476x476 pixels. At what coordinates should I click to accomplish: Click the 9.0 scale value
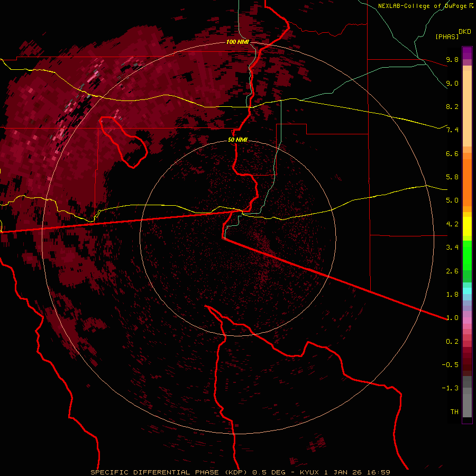pos(452,83)
